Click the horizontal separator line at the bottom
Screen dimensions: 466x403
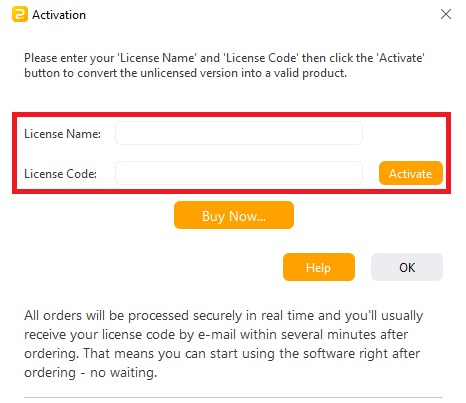[233, 397]
